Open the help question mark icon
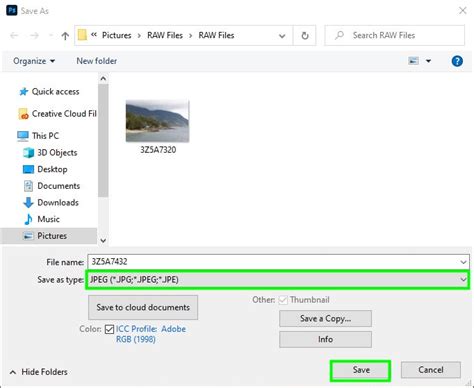Screen dimensions: 474x388 tap(457, 61)
